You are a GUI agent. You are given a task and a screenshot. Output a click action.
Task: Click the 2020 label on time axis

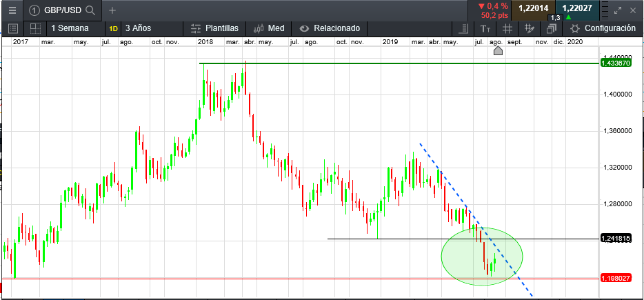pos(575,41)
